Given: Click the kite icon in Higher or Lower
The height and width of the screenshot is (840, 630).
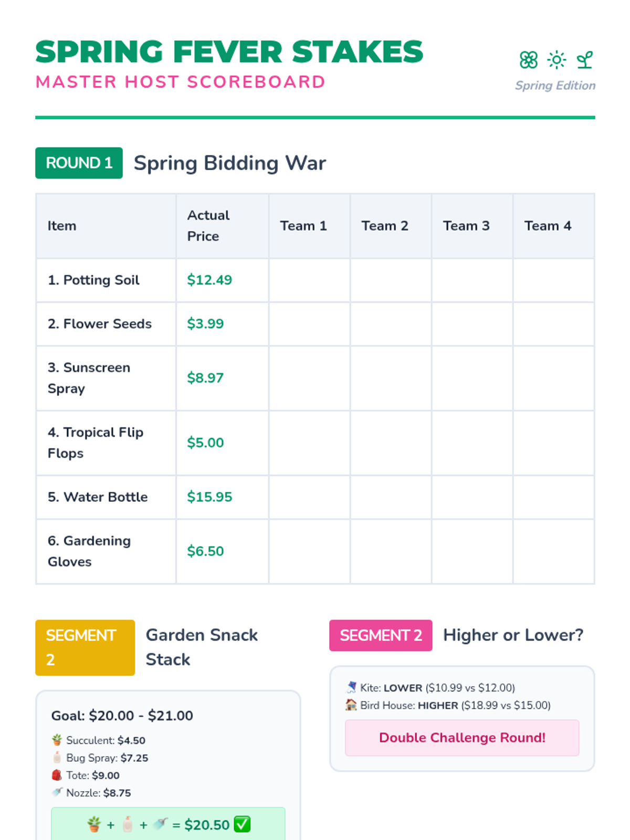Looking at the screenshot, I should point(351,687).
